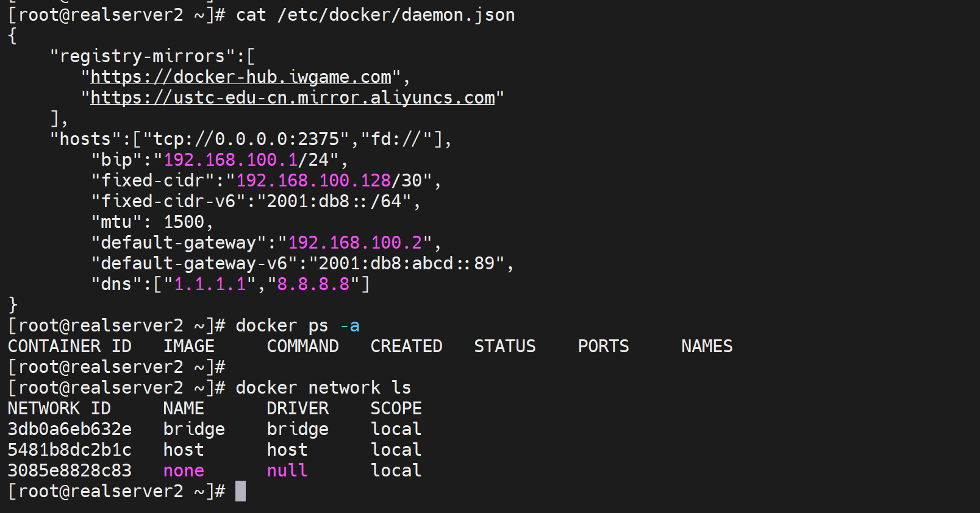Open the ustc-edu-cn.mirror.aliyuncs.com link
Image resolution: width=980 pixels, height=513 pixels.
pos(293,98)
